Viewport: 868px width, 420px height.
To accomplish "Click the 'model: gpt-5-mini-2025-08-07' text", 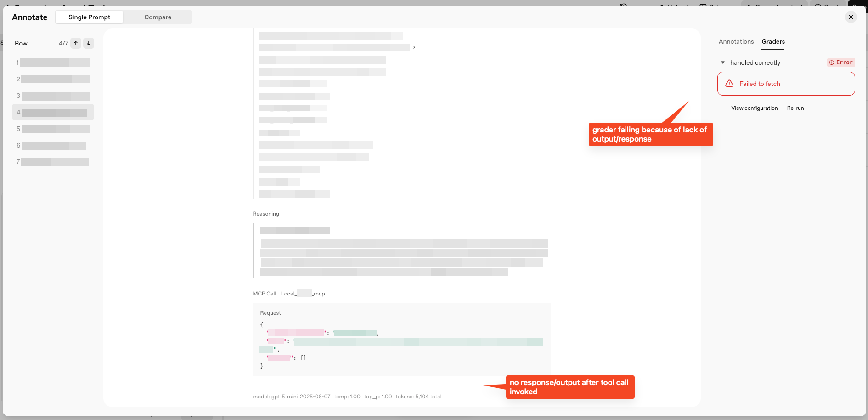I will 292,397.
